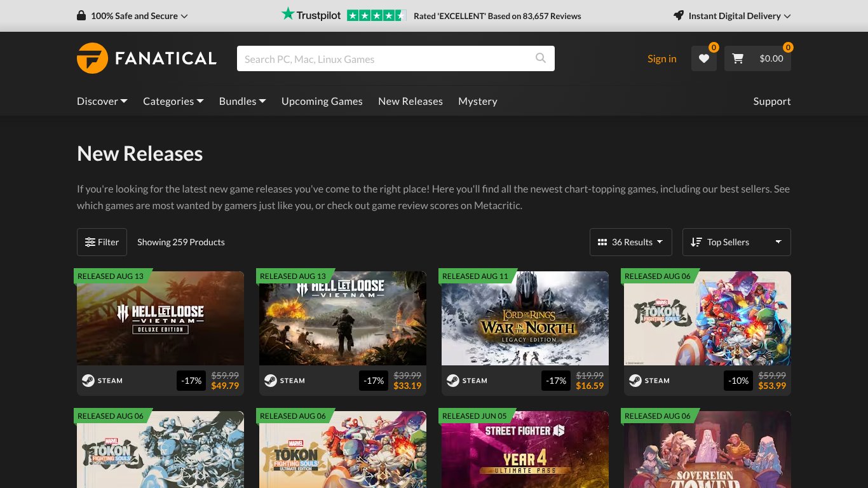Click the New Releases page heading

coord(140,154)
